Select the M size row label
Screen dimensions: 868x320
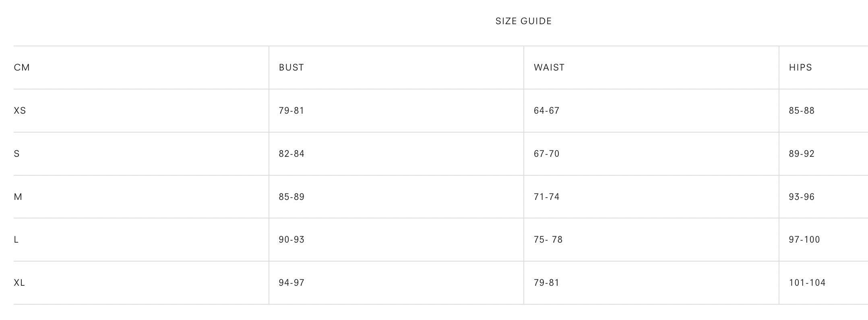[x=18, y=197]
